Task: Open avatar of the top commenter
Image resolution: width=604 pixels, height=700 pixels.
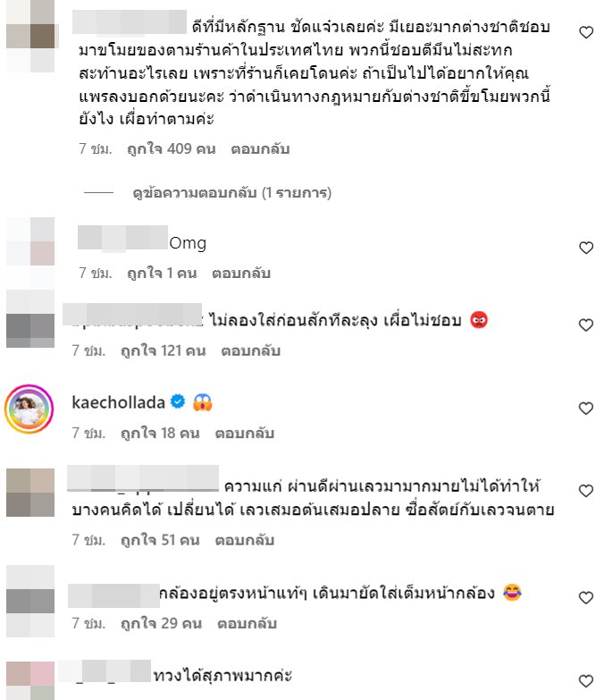Action: click(x=30, y=36)
